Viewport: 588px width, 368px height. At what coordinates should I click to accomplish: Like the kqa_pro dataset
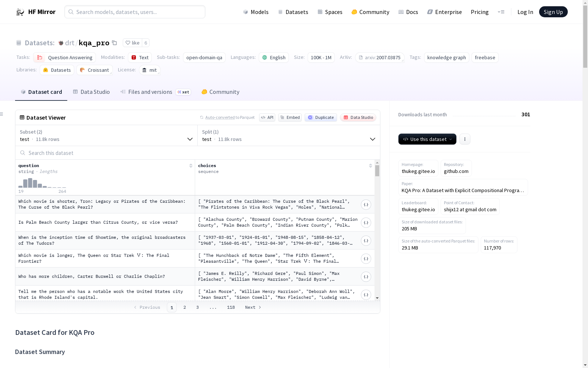[x=132, y=43]
